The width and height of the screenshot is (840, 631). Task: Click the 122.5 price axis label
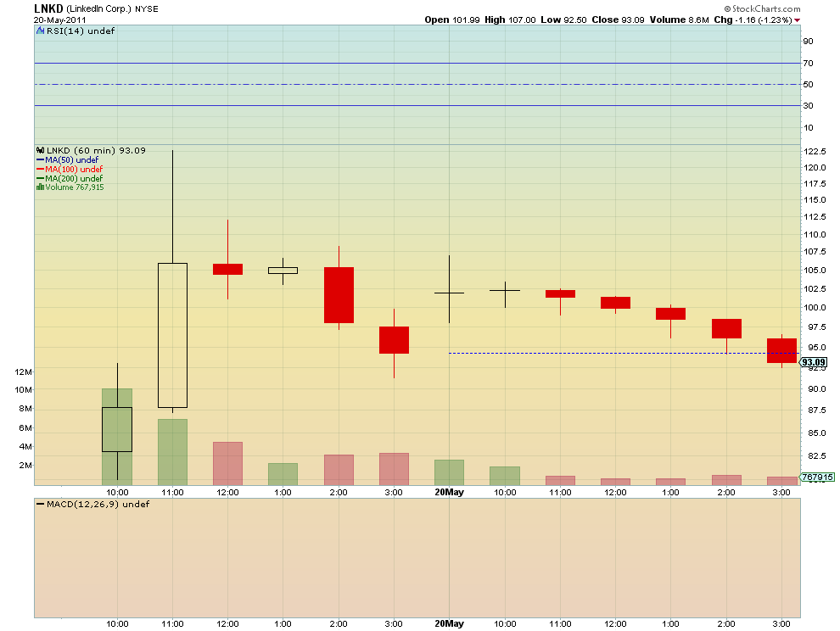click(815, 152)
